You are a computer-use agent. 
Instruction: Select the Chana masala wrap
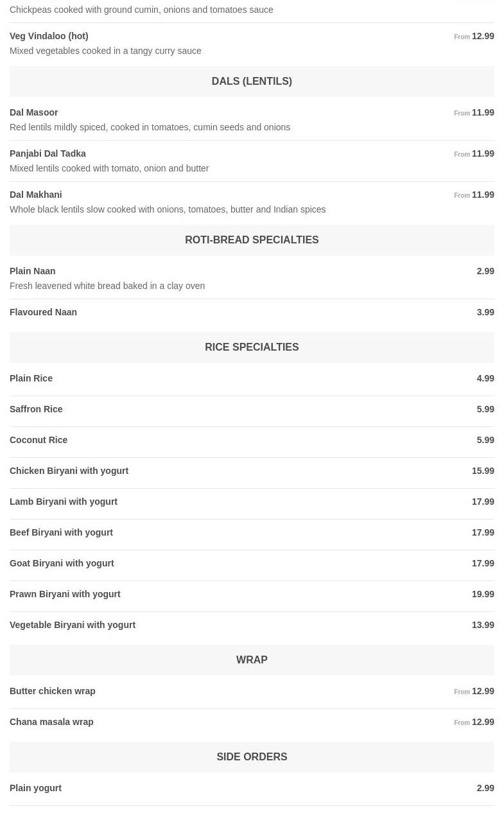pyautogui.click(x=51, y=722)
